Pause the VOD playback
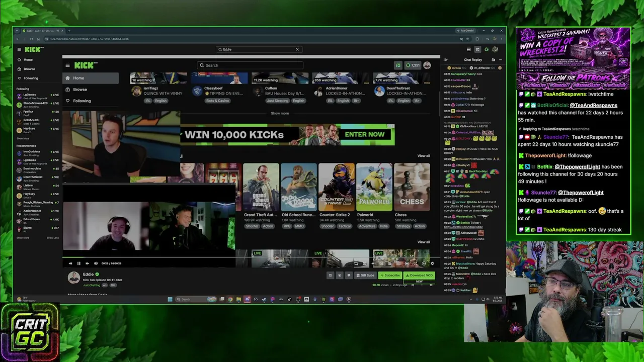The height and width of the screenshot is (362, 644). click(78, 263)
